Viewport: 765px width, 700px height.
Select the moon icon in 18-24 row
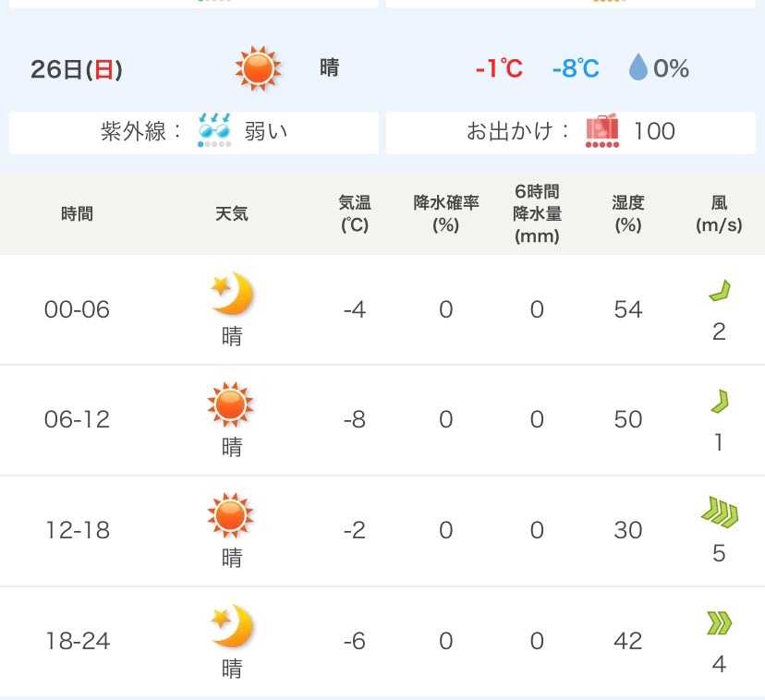(232, 626)
